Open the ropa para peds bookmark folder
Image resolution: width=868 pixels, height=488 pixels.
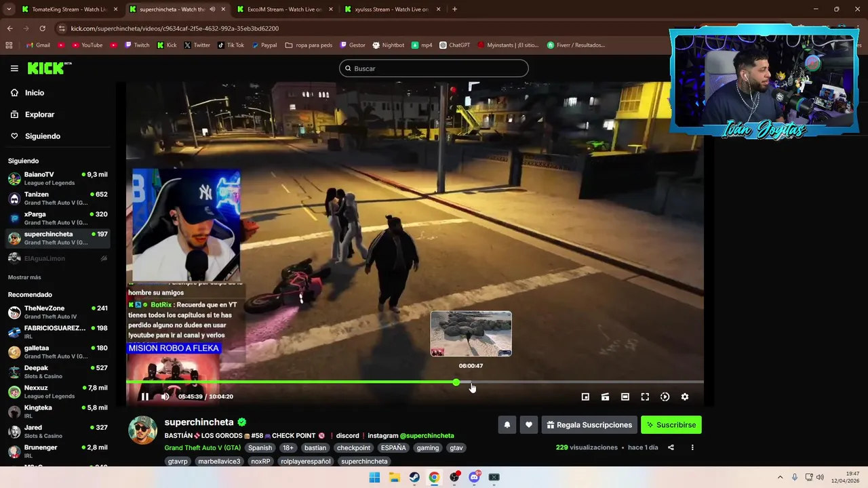[x=309, y=45]
